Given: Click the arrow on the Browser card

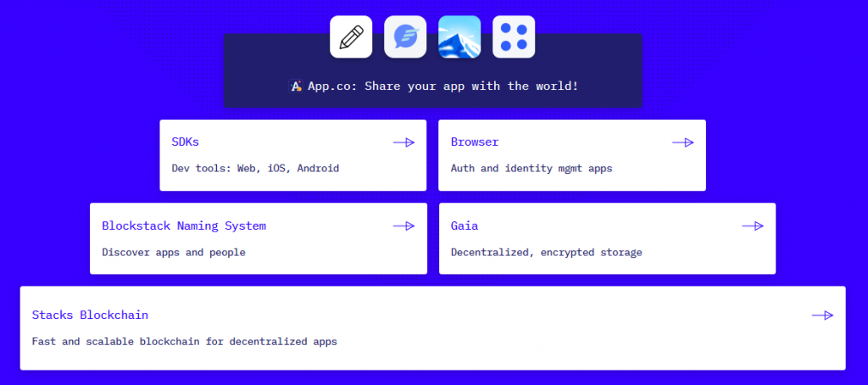Looking at the screenshot, I should pyautogui.click(x=682, y=142).
